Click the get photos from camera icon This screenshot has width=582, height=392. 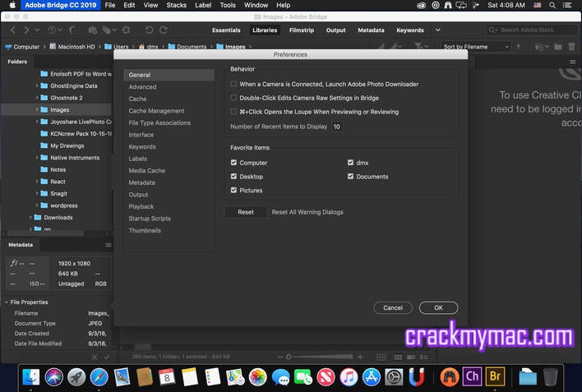point(93,30)
